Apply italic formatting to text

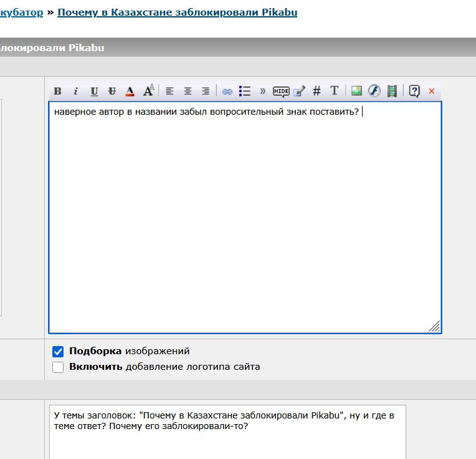(x=75, y=91)
